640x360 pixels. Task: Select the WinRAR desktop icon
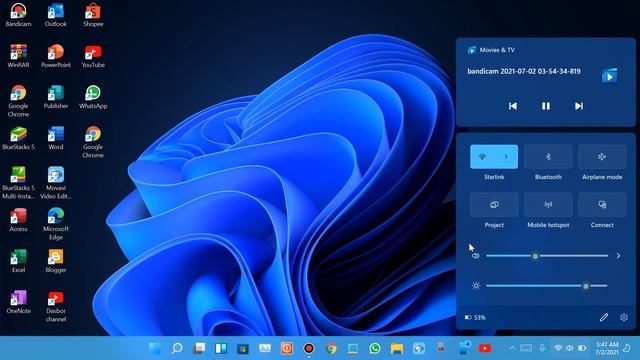click(x=18, y=56)
